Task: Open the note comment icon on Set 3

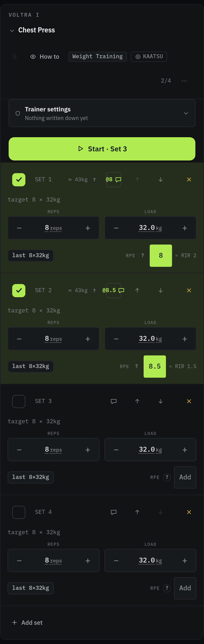Action: pyautogui.click(x=114, y=401)
